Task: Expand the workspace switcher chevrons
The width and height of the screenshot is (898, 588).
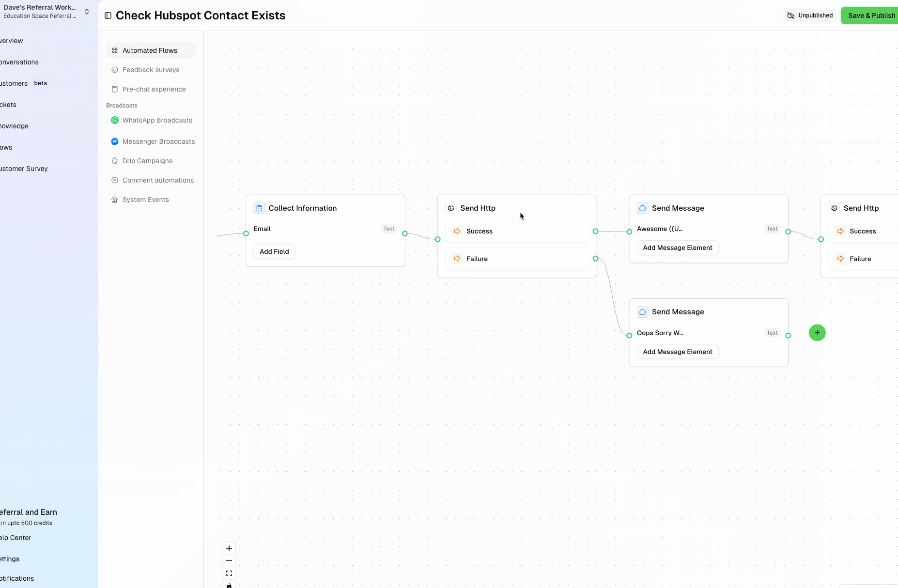Action: click(x=86, y=11)
